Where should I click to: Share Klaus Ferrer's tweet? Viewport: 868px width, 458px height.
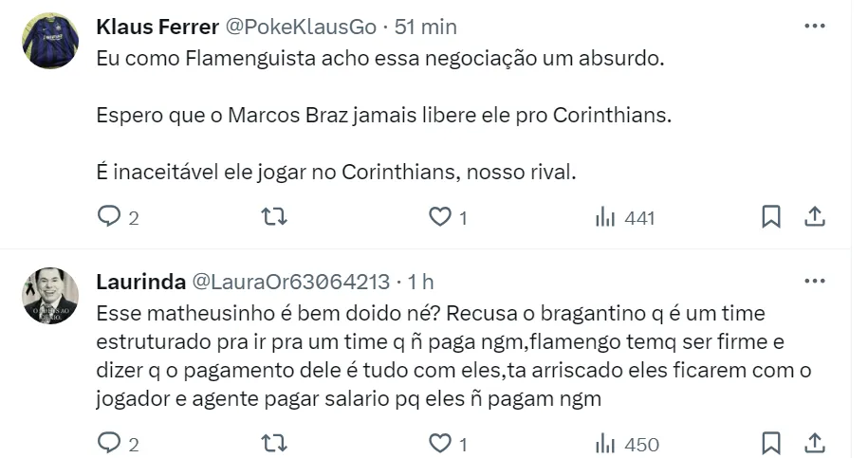[x=814, y=217]
